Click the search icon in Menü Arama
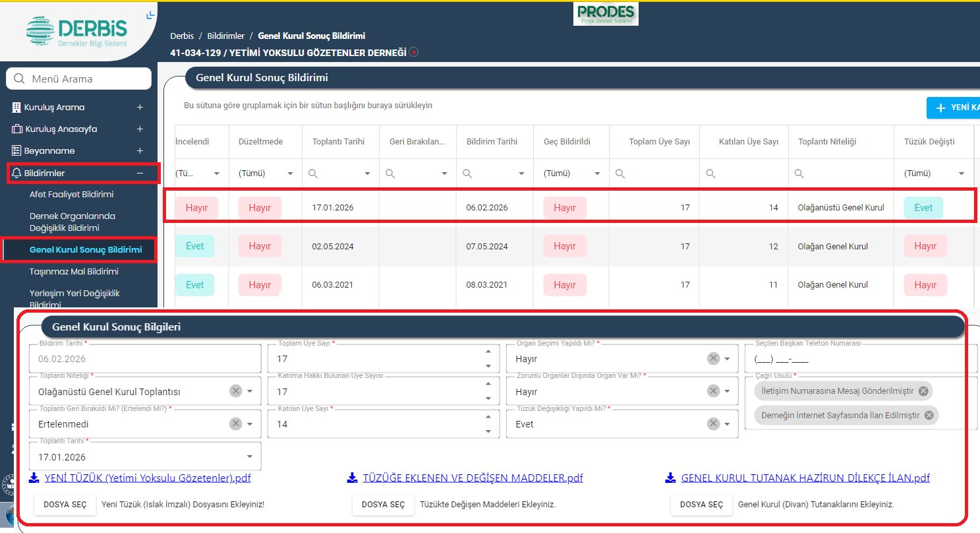 19,79
